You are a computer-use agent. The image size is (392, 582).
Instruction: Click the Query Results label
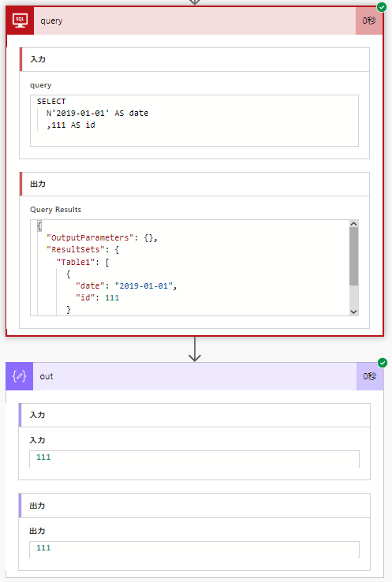(55, 209)
